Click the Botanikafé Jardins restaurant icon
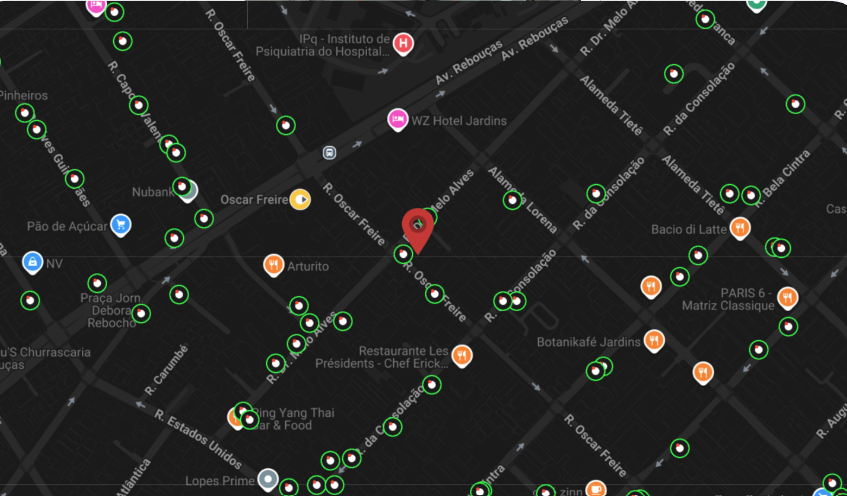The width and height of the screenshot is (847, 496). click(654, 341)
